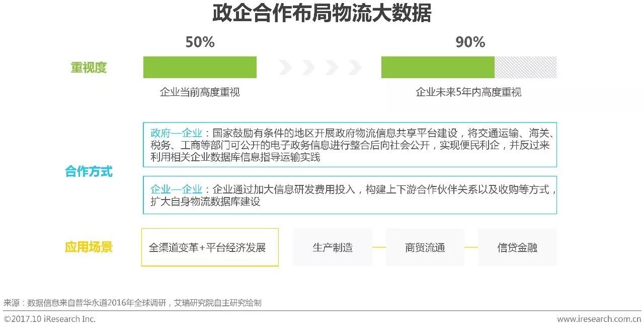
Task: Click the green 重视度 label
Action: click(89, 68)
